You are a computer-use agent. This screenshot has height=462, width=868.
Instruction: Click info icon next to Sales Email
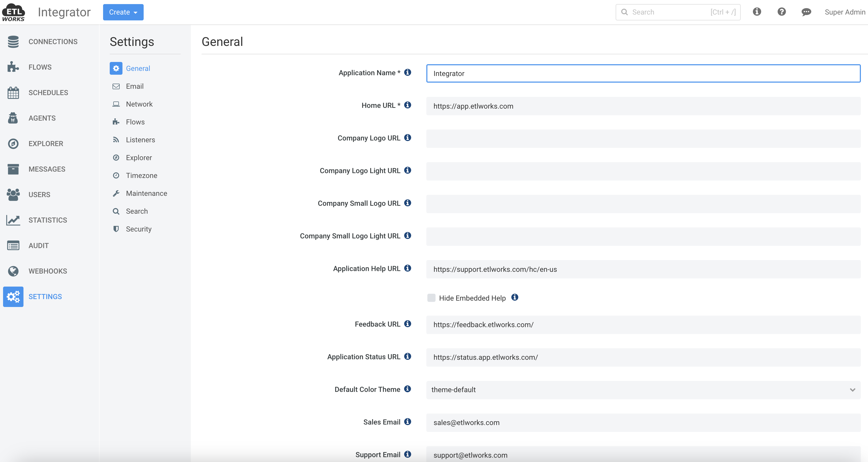[x=407, y=422]
